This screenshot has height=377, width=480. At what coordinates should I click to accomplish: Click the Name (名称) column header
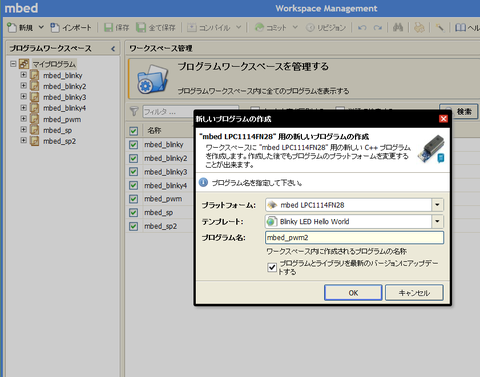(x=155, y=130)
